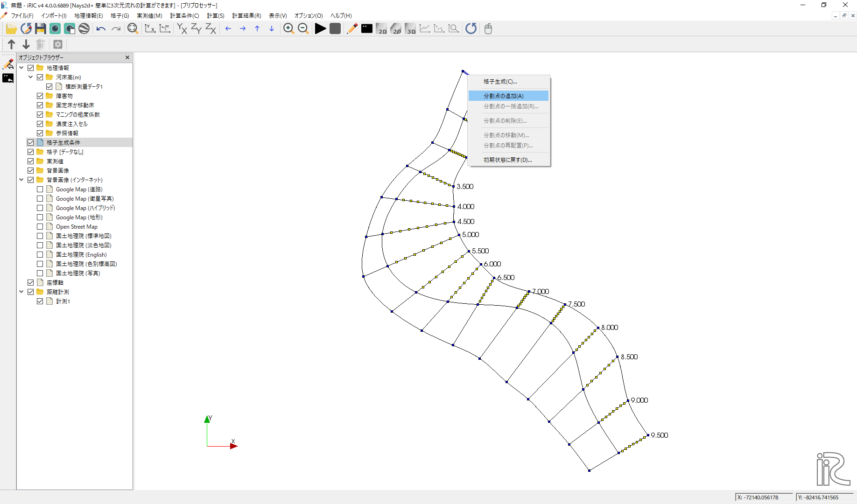Uncheck the 地理情報 checkbox
Image resolution: width=857 pixels, height=504 pixels.
coord(31,68)
